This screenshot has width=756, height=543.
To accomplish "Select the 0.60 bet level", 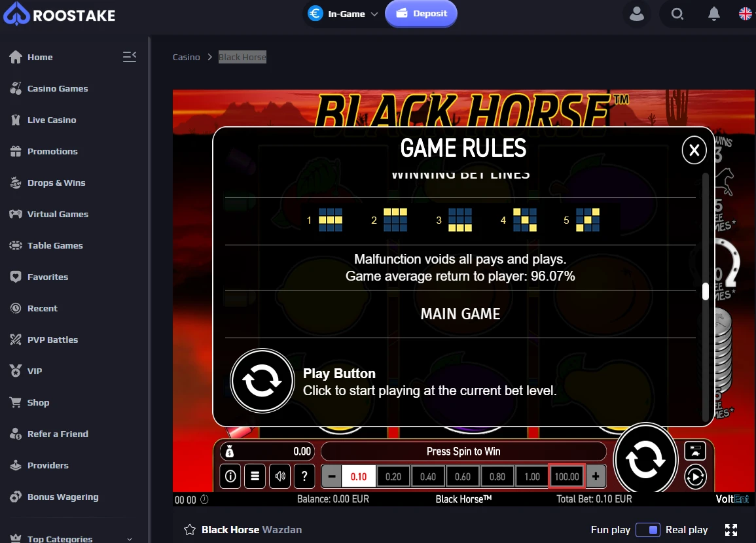I will point(463,476).
